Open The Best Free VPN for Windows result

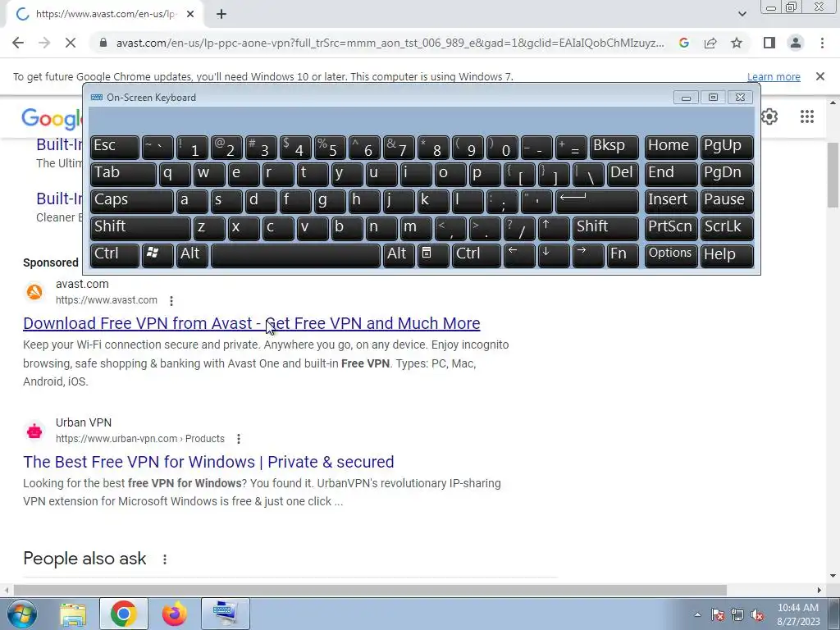[x=208, y=462]
